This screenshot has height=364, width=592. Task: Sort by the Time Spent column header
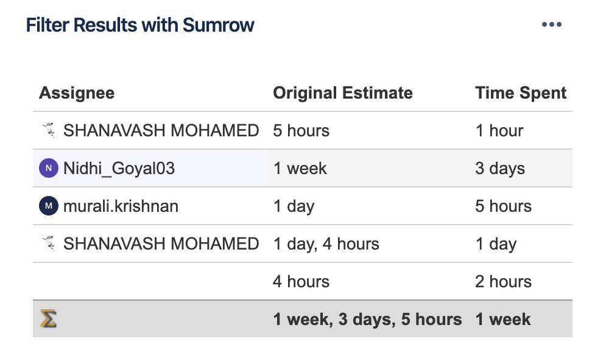[521, 93]
